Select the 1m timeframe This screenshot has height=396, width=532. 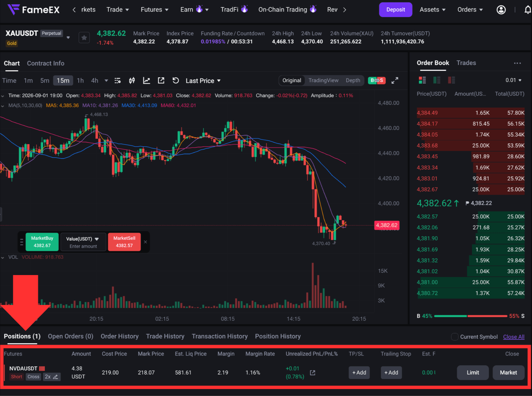[x=28, y=81]
